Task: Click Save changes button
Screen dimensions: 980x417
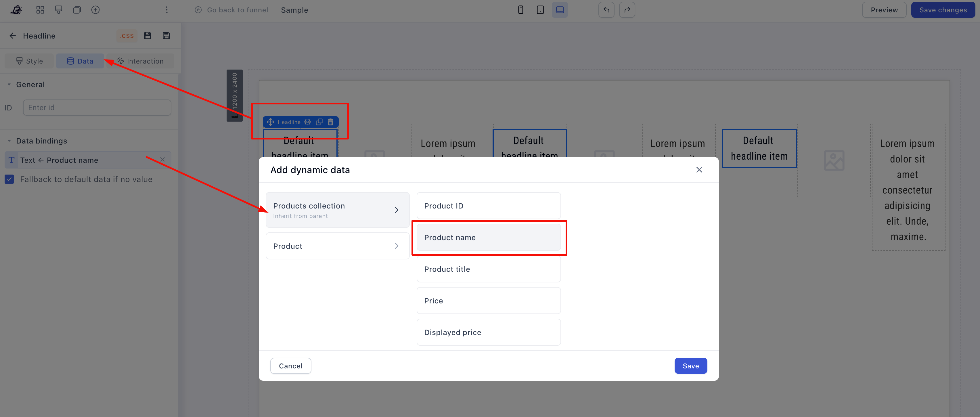Action: pos(943,10)
